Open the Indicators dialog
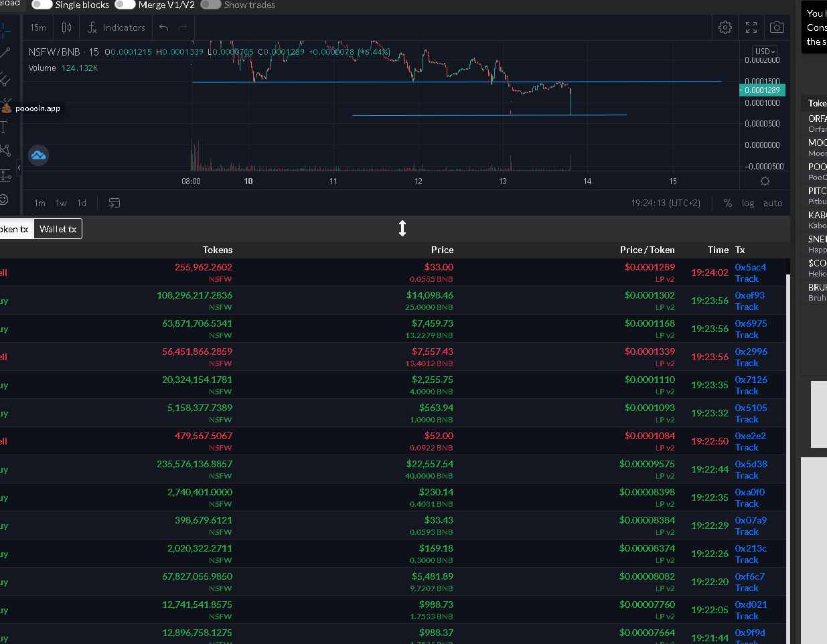Image resolution: width=827 pixels, height=644 pixels. coord(116,27)
